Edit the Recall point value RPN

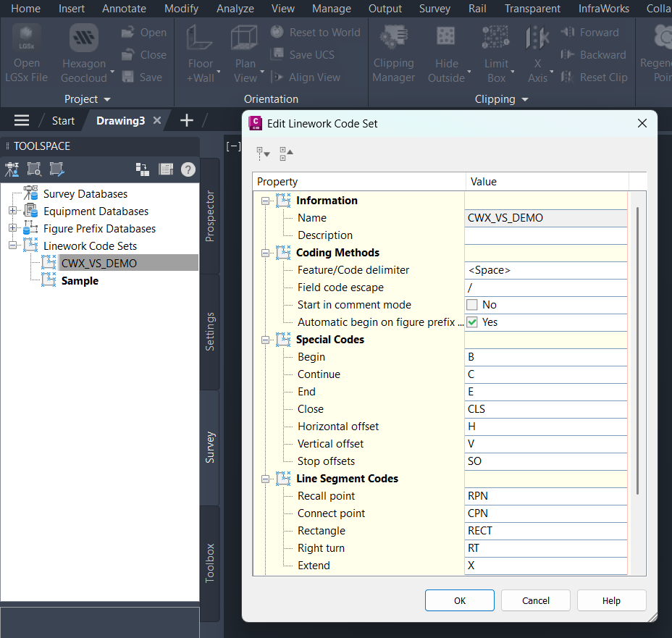point(545,496)
